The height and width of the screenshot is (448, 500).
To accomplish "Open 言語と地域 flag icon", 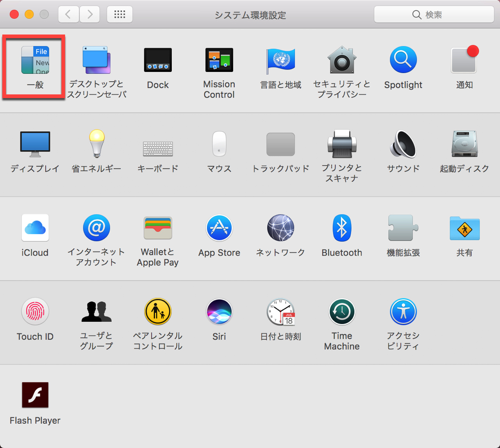I will point(280,60).
